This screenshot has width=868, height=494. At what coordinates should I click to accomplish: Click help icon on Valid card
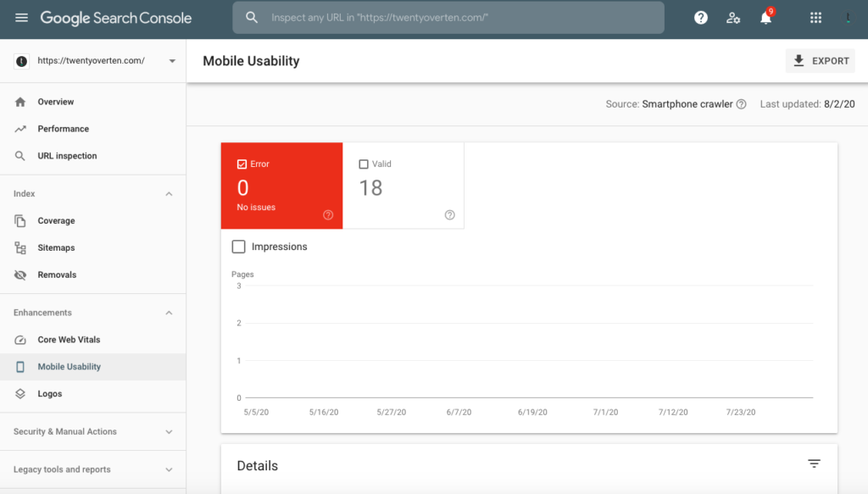click(x=450, y=215)
